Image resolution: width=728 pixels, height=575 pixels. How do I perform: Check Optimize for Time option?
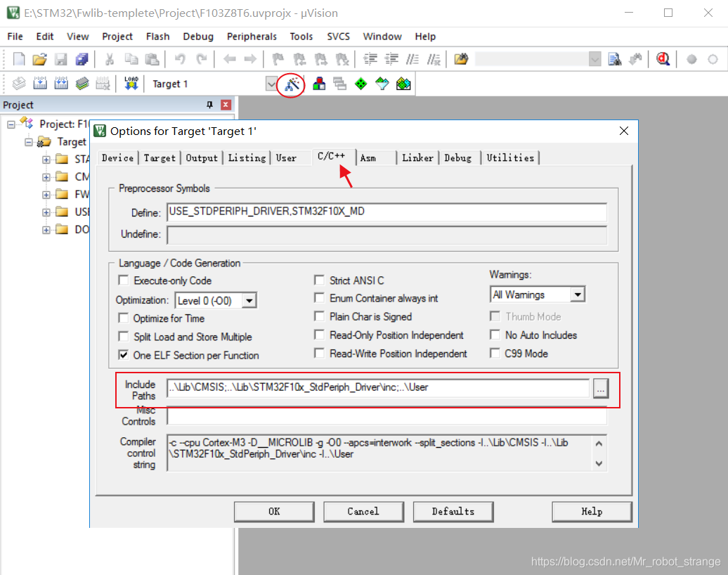(124, 318)
